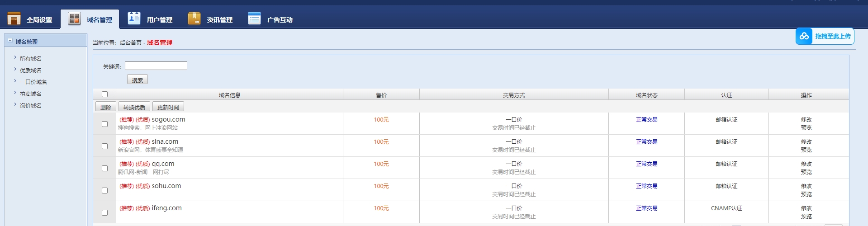Click 预览 for sogou.com
The image size is (868, 226).
point(806,127)
